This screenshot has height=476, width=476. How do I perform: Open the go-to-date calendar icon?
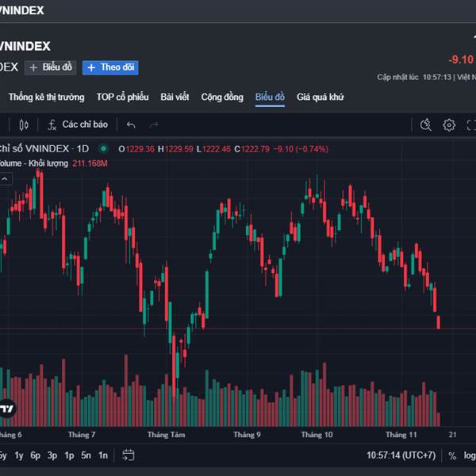[x=128, y=455]
